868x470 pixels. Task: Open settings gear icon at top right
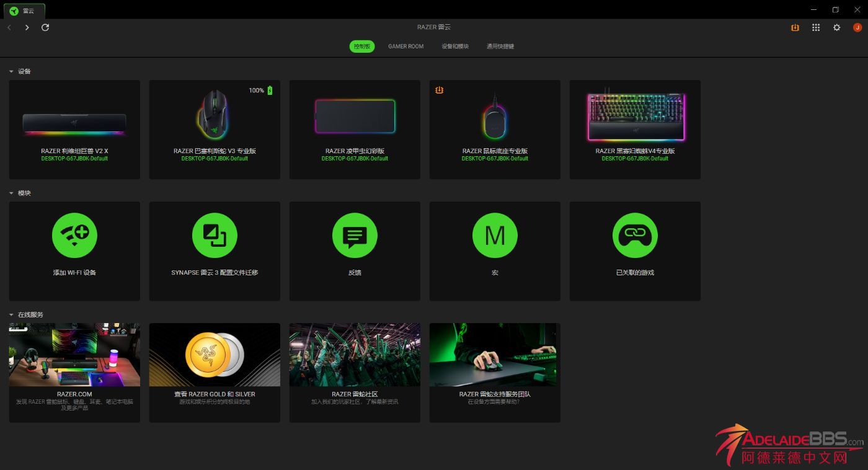(836, 27)
